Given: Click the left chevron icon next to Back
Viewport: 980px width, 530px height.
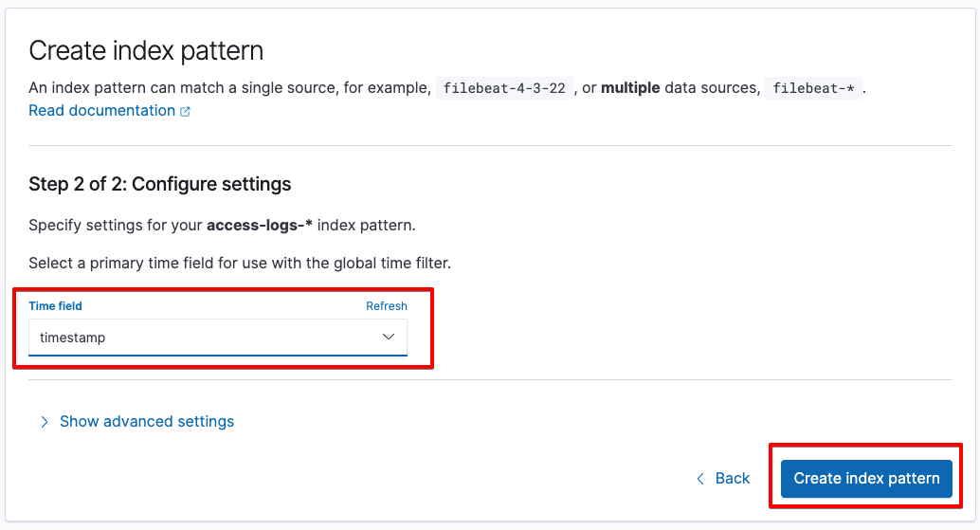Looking at the screenshot, I should 700,479.
